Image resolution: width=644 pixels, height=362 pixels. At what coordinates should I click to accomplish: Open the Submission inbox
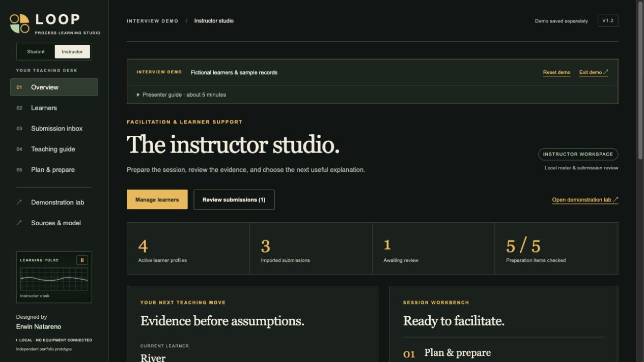coord(54,129)
